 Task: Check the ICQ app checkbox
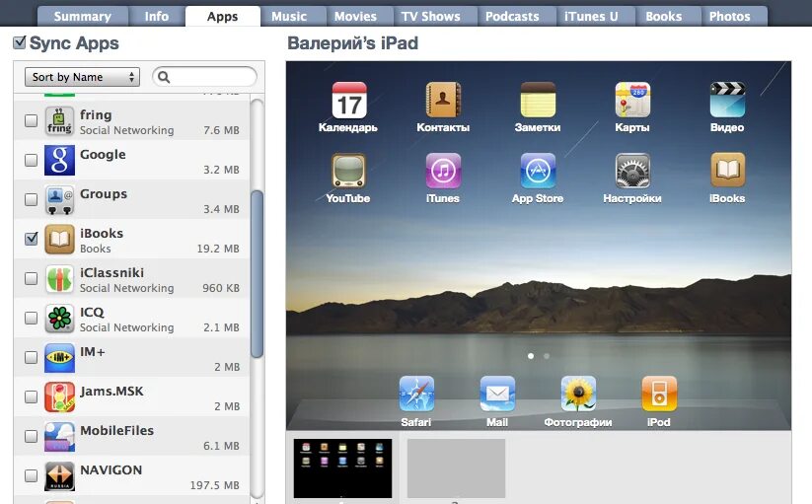click(31, 318)
